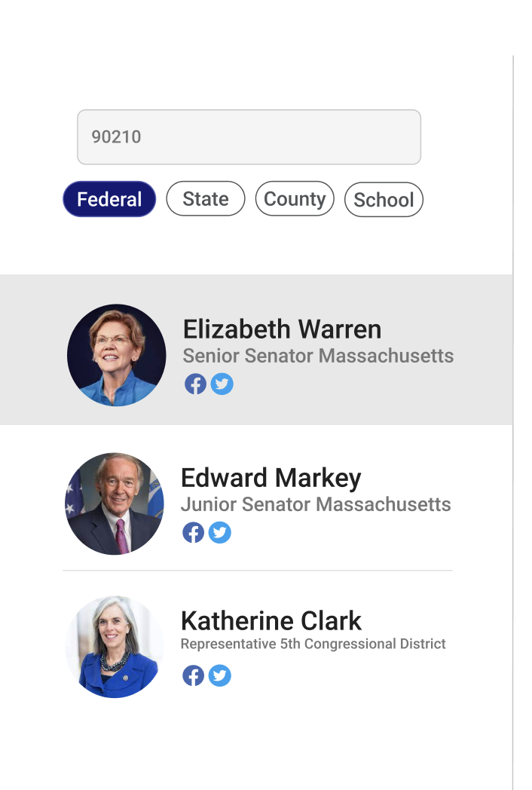The height and width of the screenshot is (790, 532).
Task: Click the zip code input field
Action: pyautogui.click(x=249, y=137)
